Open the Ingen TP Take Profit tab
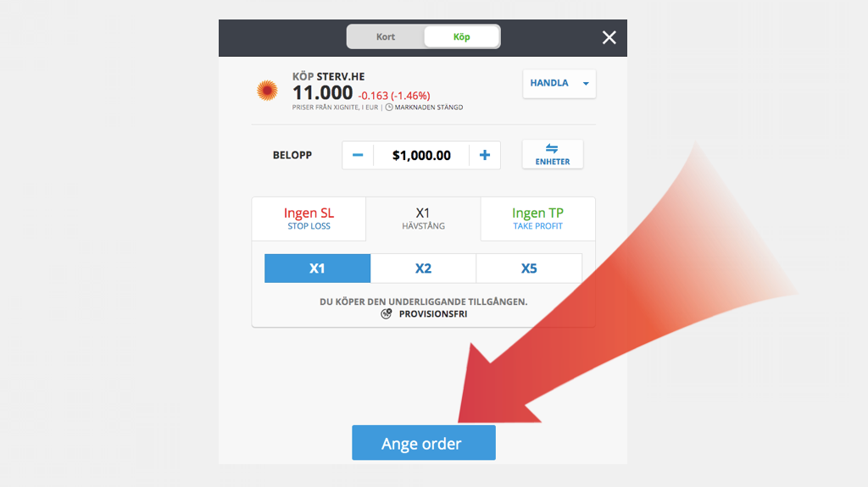Image resolution: width=868 pixels, height=487 pixels. (537, 219)
